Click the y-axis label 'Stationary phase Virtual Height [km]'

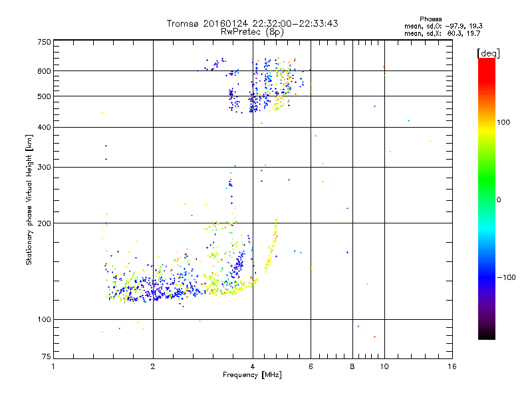29,200
